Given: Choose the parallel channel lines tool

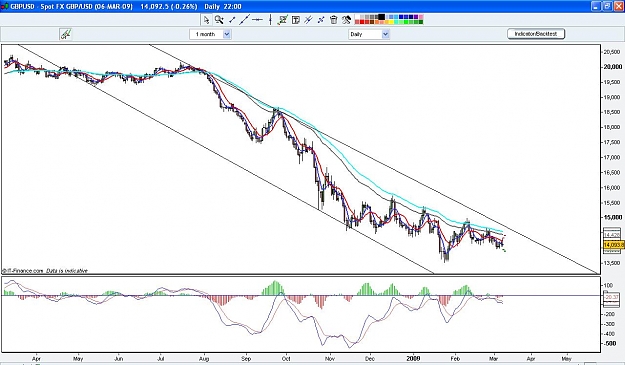Looking at the screenshot, I should (308, 20).
